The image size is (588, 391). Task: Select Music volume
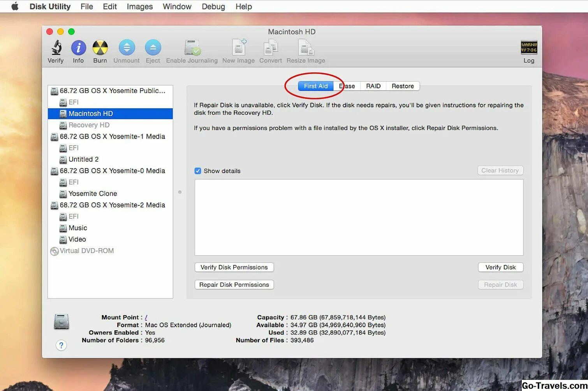click(110, 228)
